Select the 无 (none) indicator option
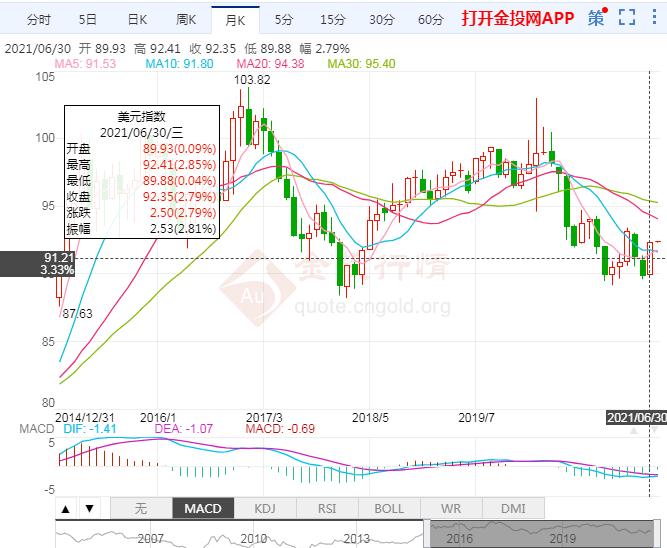 pos(140,508)
